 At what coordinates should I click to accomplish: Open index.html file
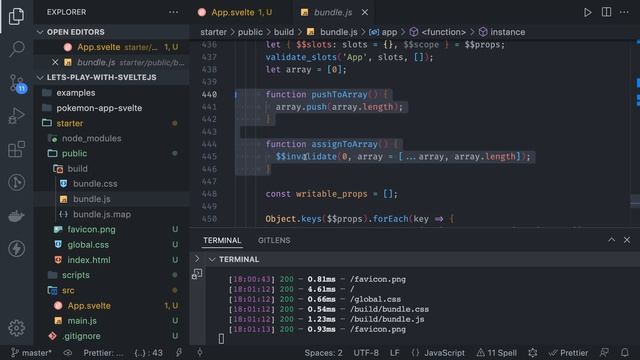click(89, 260)
